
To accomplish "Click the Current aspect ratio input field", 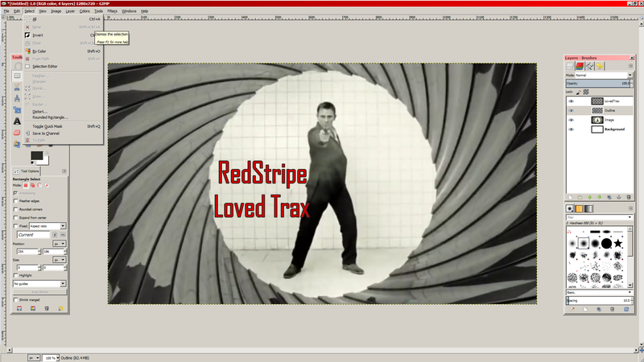I will 33,235.
